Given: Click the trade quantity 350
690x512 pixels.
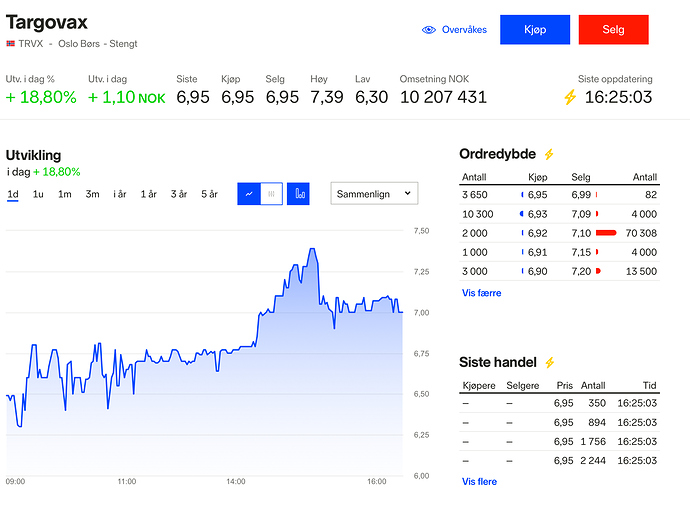Looking at the screenshot, I should pos(597,403).
